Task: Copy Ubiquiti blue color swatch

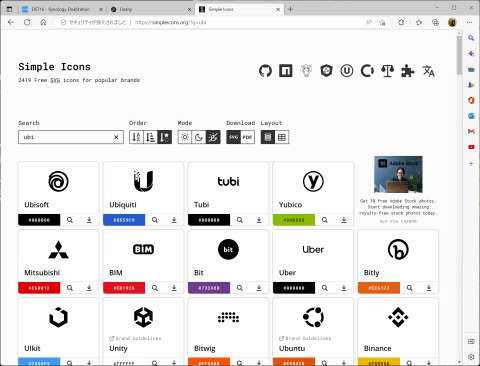Action: [124, 220]
